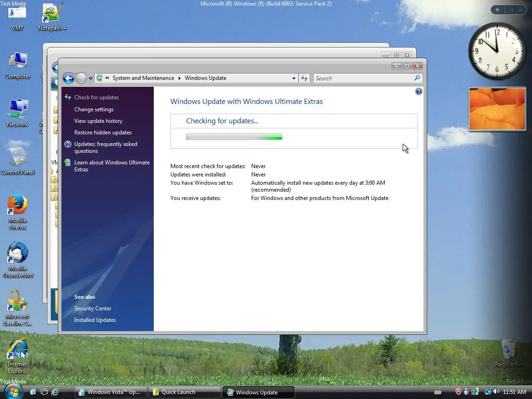532x399 pixels.
Task: Click Show Desktop quick launch icon
Action: [33, 392]
